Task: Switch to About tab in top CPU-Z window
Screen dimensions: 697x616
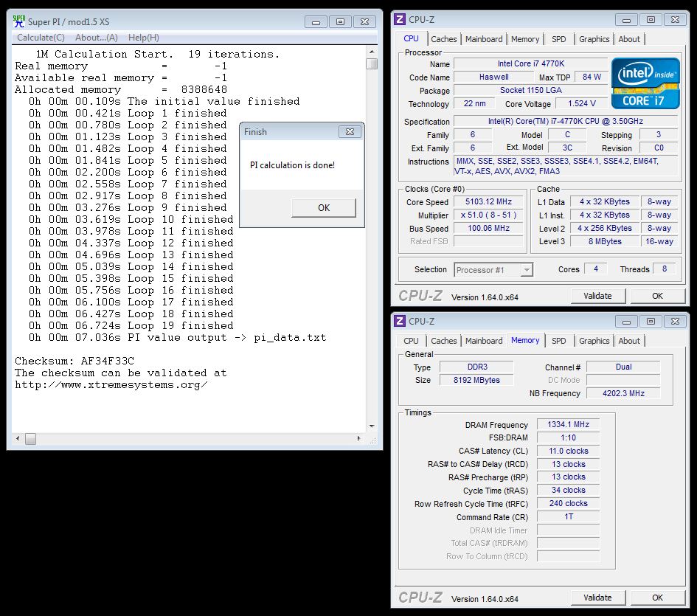Action: pyautogui.click(x=629, y=39)
